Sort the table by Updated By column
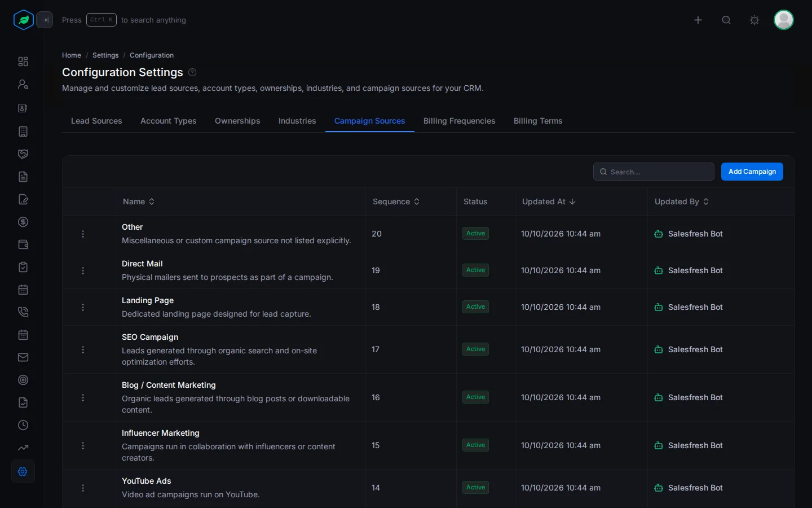The height and width of the screenshot is (508, 812). [682, 202]
